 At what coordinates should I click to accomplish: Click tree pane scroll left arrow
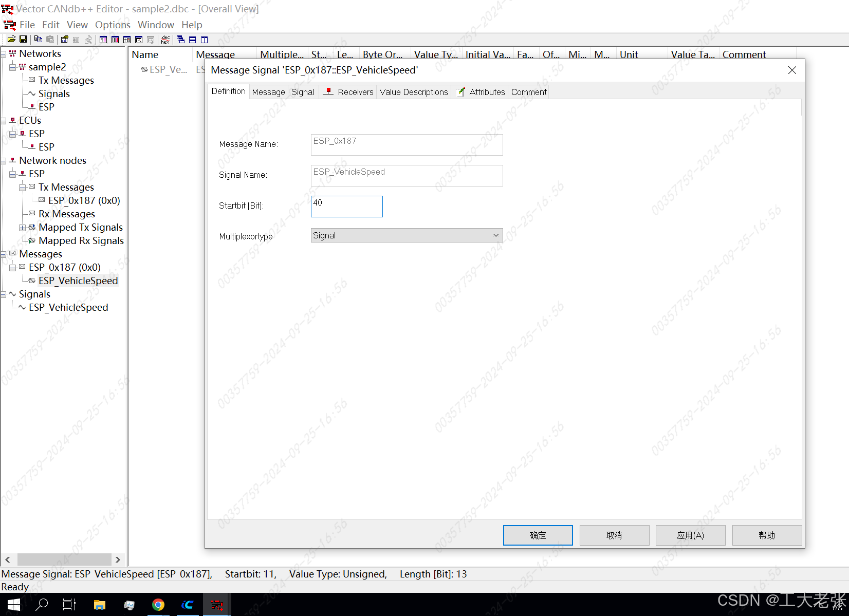click(x=7, y=559)
